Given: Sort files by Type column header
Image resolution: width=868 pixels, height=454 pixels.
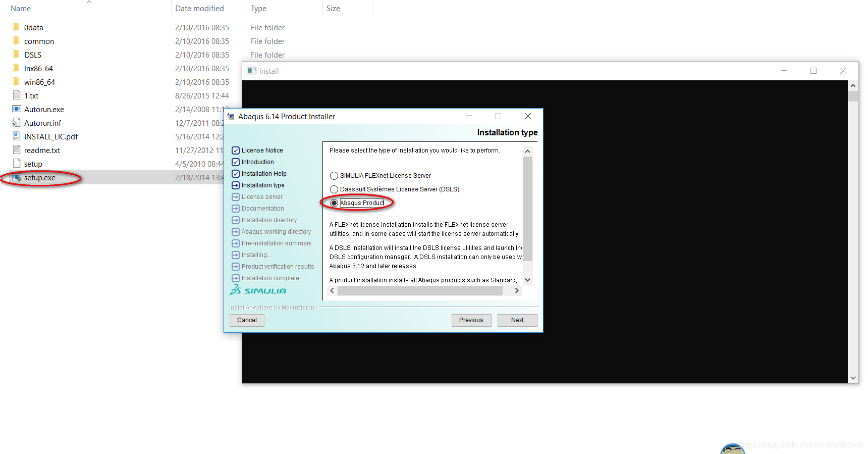Looking at the screenshot, I should click(x=258, y=9).
